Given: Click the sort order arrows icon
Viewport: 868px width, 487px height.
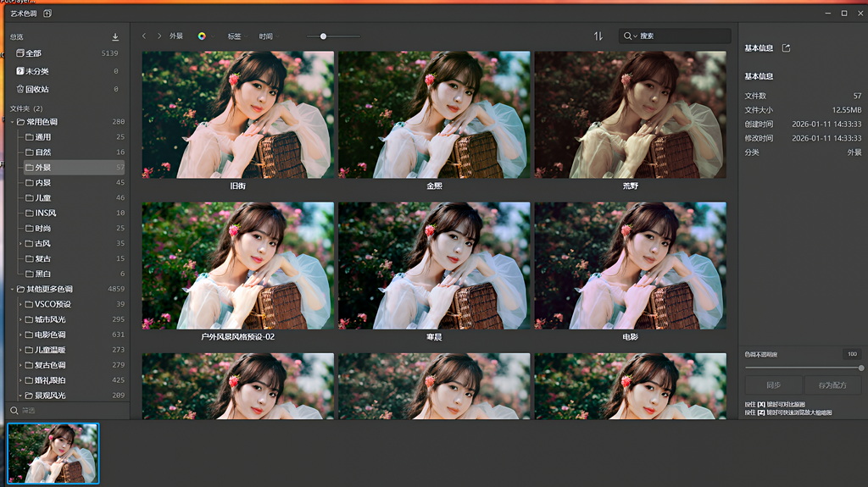Looking at the screenshot, I should 598,36.
